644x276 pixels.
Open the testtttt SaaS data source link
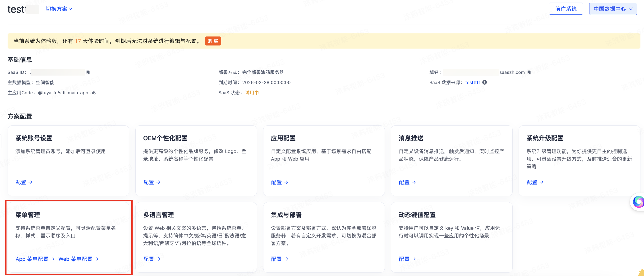click(473, 82)
